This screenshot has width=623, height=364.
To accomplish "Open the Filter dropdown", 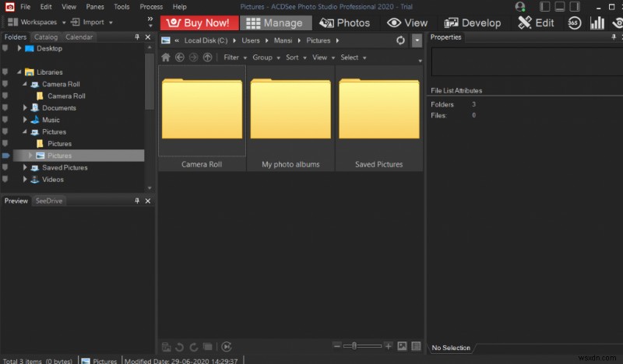I will click(x=235, y=58).
